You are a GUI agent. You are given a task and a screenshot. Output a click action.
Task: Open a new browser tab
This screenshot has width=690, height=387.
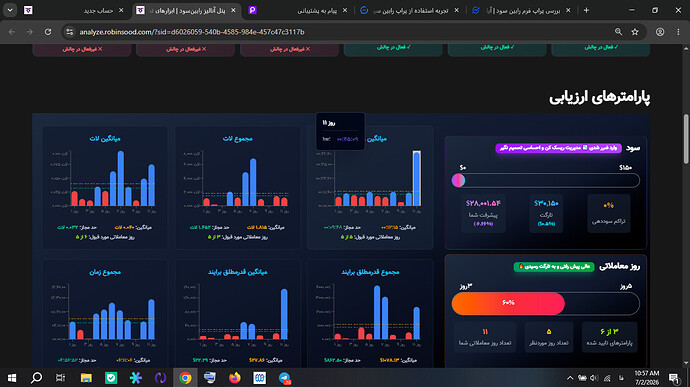click(586, 10)
